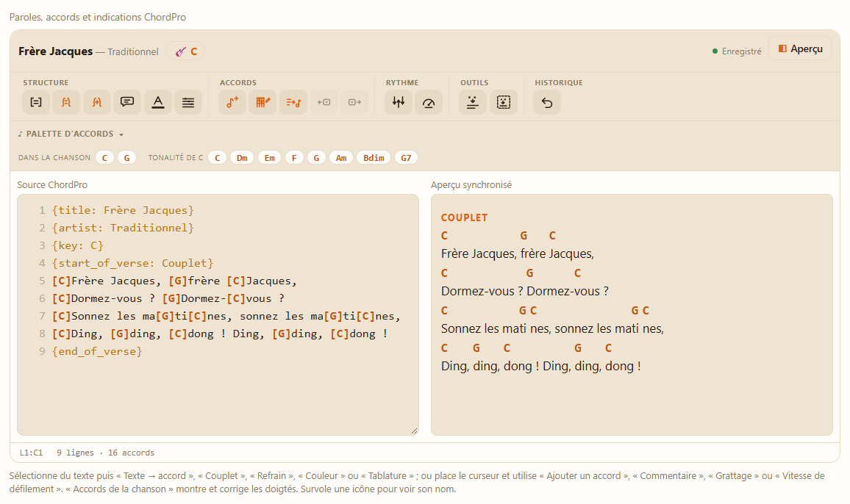The width and height of the screenshot is (850, 504).
Task: Click the single-brace orange verse icon
Action: coord(66,102)
